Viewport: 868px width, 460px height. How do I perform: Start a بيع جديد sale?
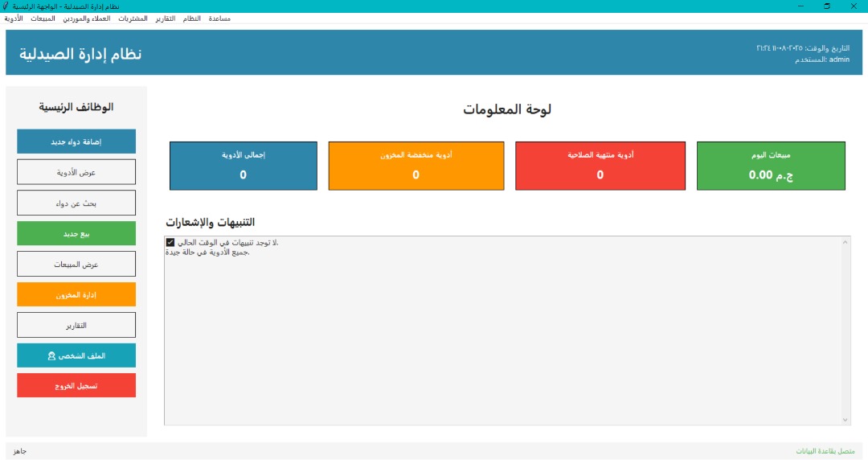(76, 233)
